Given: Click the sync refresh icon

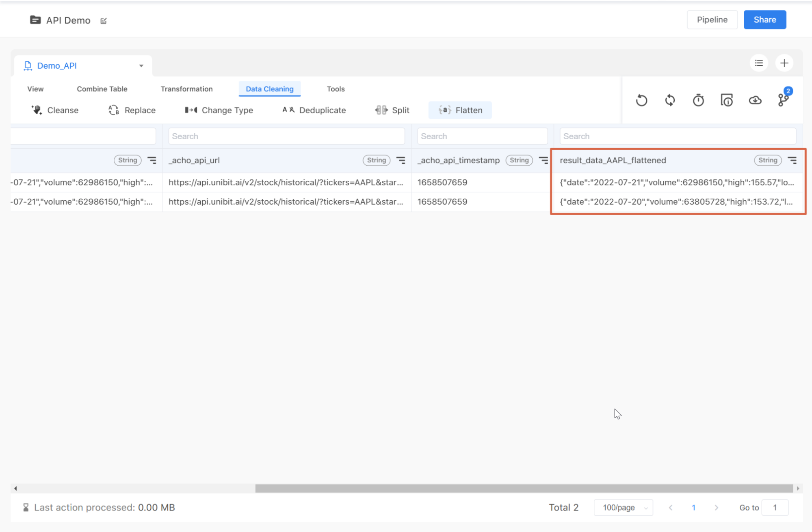Looking at the screenshot, I should (670, 100).
